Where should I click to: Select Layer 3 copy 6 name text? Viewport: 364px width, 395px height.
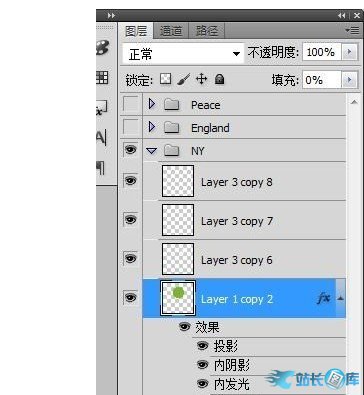[x=237, y=260]
